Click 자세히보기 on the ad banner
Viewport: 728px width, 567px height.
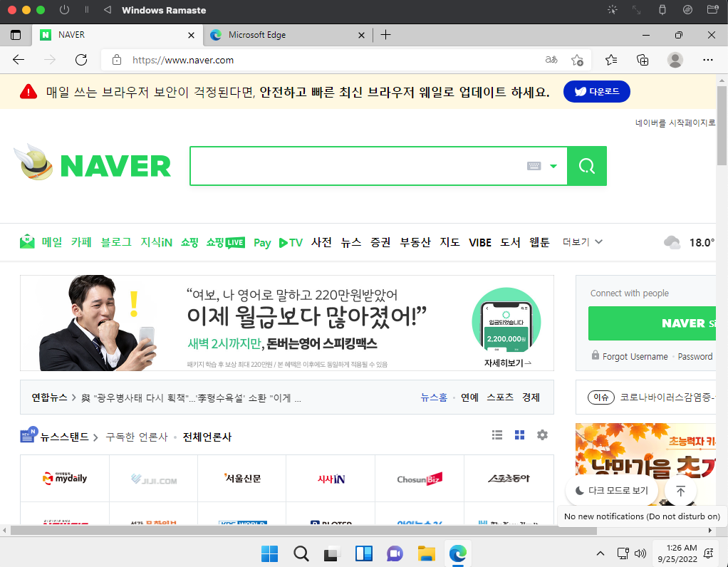(x=508, y=363)
